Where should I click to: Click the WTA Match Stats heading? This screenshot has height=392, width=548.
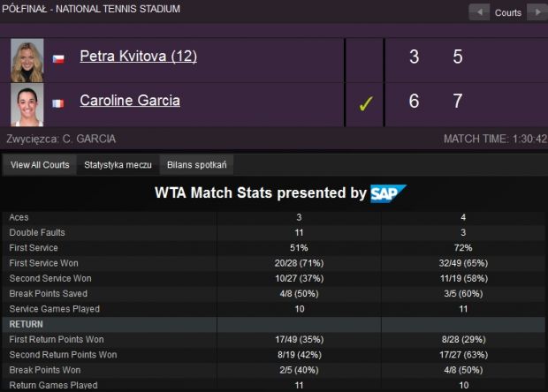(x=261, y=192)
